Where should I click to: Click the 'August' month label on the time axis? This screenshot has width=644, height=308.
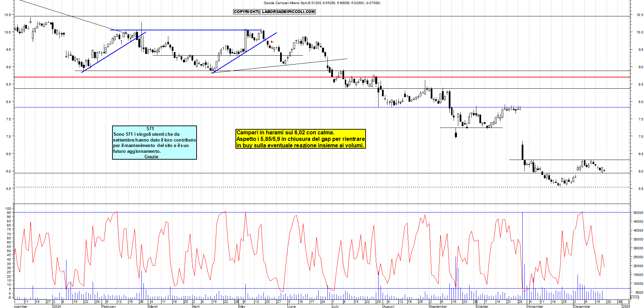(x=389, y=306)
